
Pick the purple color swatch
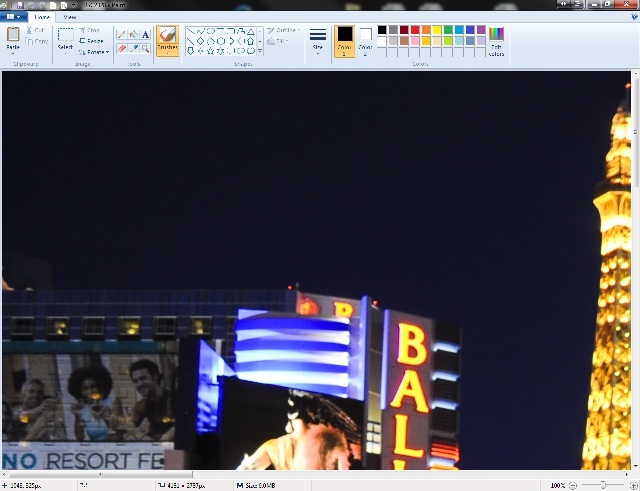tap(481, 30)
